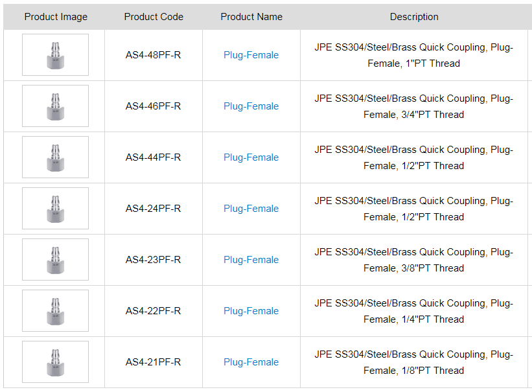Click the AS4-48PF-R product thumbnail image

point(55,55)
